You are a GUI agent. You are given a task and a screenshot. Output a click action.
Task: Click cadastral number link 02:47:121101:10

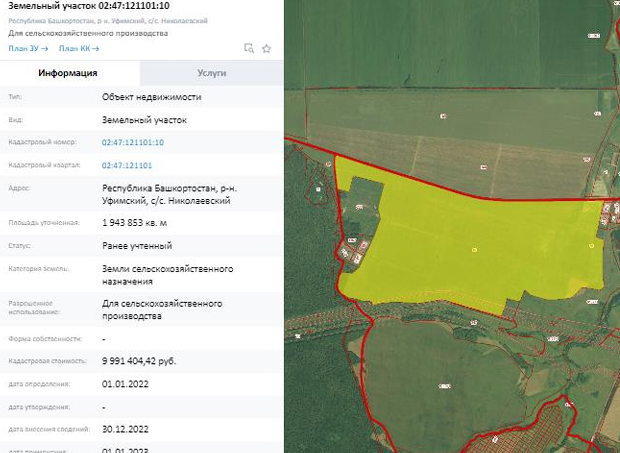pyautogui.click(x=133, y=143)
